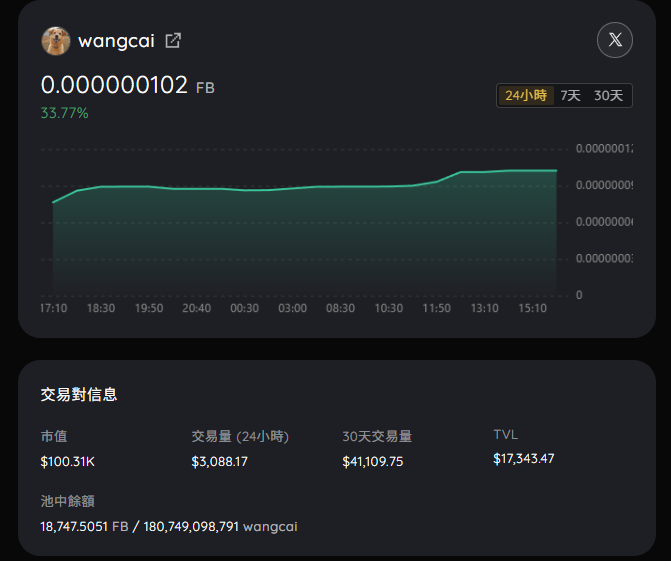Click the TVL value $17,343.47
The image size is (671, 561).
click(524, 459)
